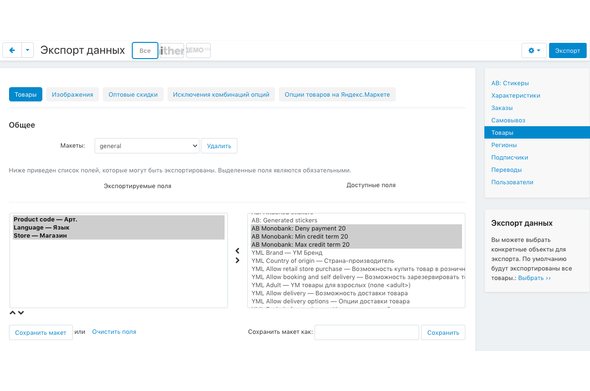Move selected fields left with the arrow
Image resolution: width=590 pixels, height=391 pixels.
pyautogui.click(x=237, y=251)
